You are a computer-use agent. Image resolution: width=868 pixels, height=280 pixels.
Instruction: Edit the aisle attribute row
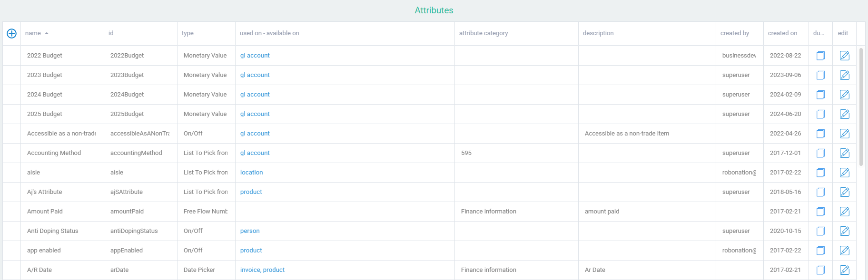tap(844, 173)
